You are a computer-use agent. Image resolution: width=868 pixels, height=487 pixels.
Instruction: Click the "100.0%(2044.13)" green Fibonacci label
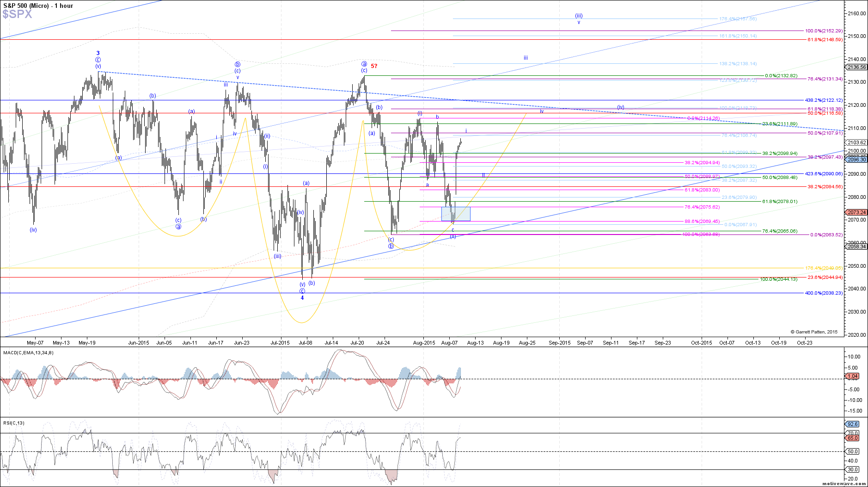click(779, 279)
